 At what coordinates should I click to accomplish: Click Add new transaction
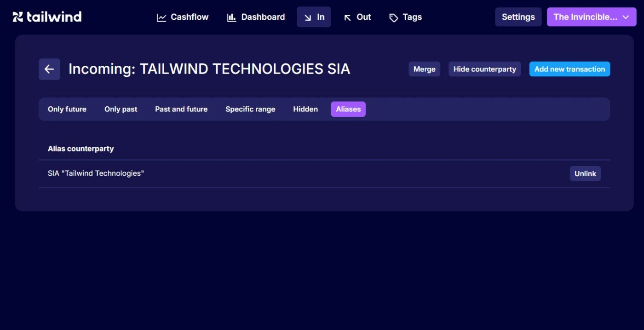(569, 69)
